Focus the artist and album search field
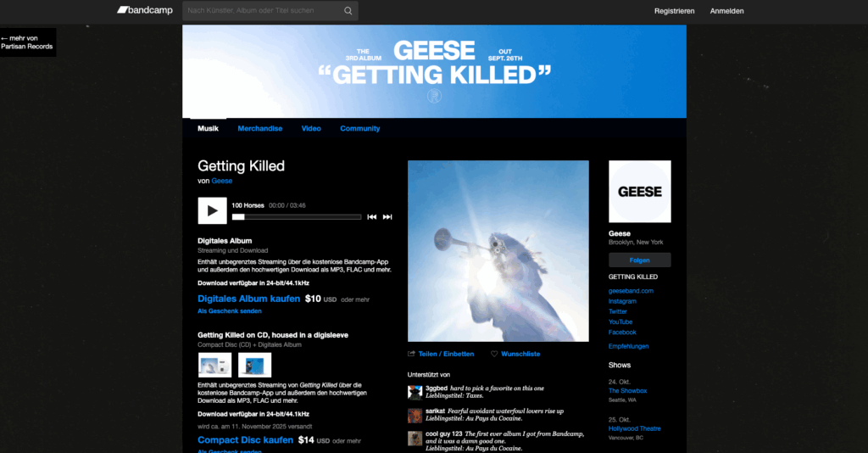The height and width of the screenshot is (453, 868). pyautogui.click(x=259, y=11)
